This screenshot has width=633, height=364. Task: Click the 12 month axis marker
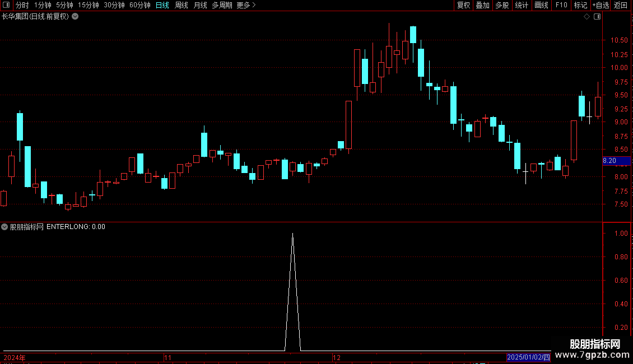pyautogui.click(x=336, y=357)
